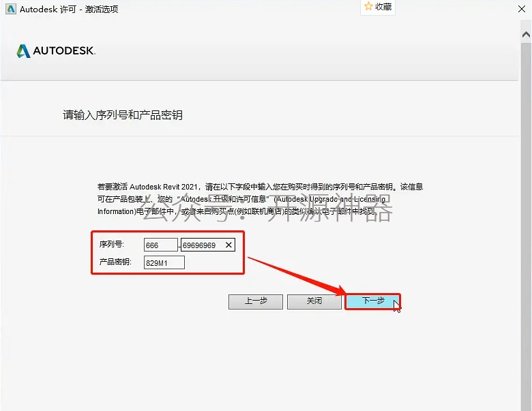This screenshot has height=411, width=532.
Task: Click the 收藏 star favorite button
Action: click(378, 7)
